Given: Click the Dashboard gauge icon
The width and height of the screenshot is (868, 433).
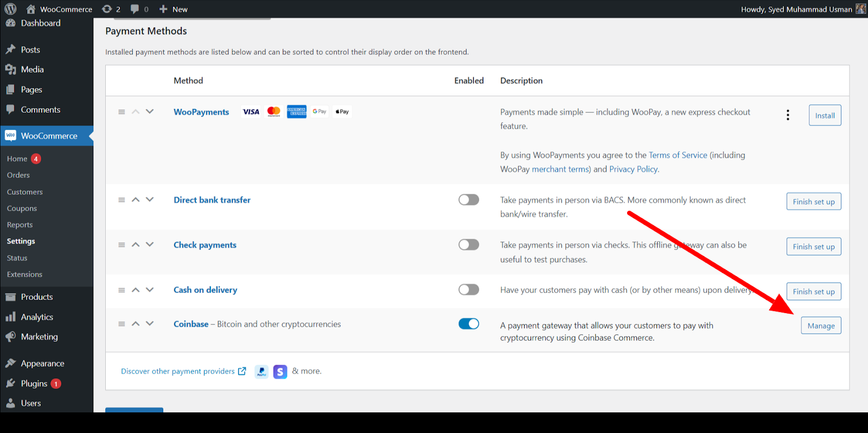Looking at the screenshot, I should coord(10,23).
